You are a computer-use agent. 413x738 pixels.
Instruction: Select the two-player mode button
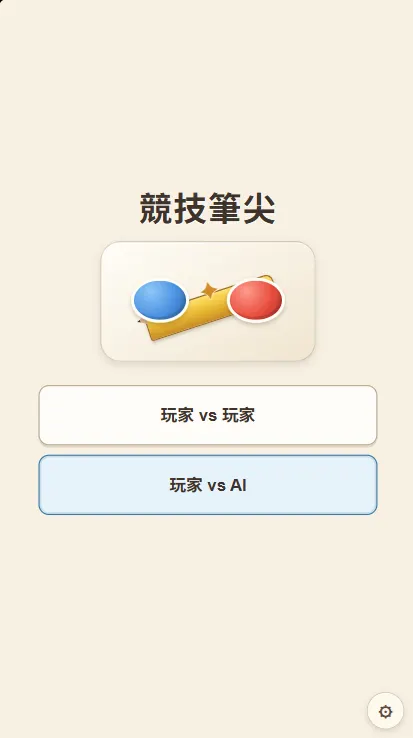coord(208,415)
